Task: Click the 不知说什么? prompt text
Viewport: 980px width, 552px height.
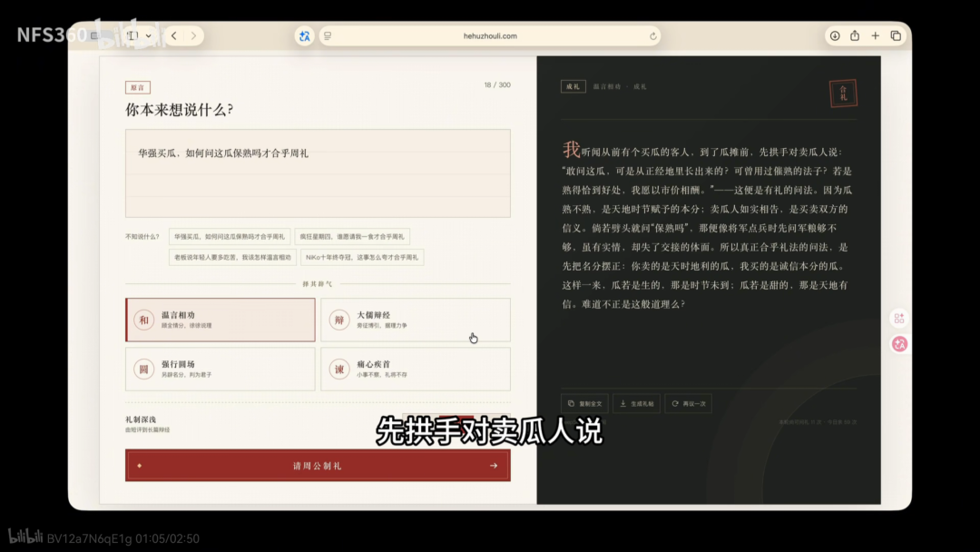Action: tap(142, 237)
